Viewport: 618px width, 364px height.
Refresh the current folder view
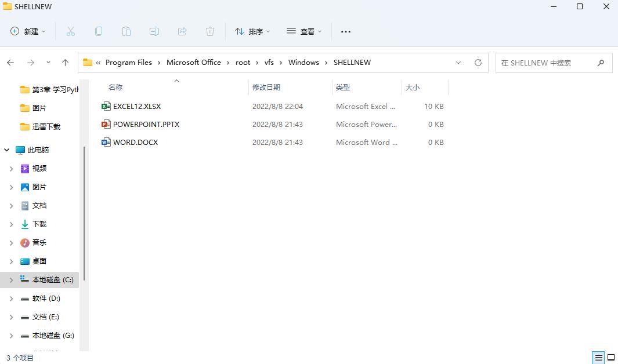coord(478,63)
